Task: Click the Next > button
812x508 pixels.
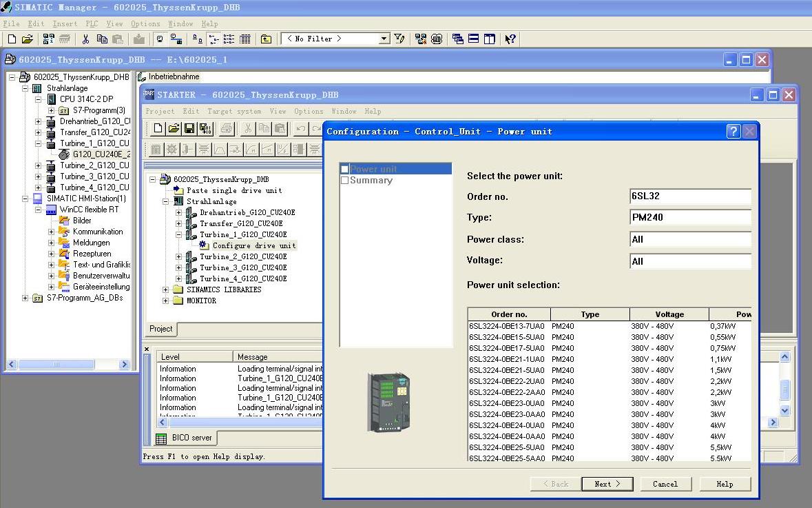Action: tap(607, 484)
